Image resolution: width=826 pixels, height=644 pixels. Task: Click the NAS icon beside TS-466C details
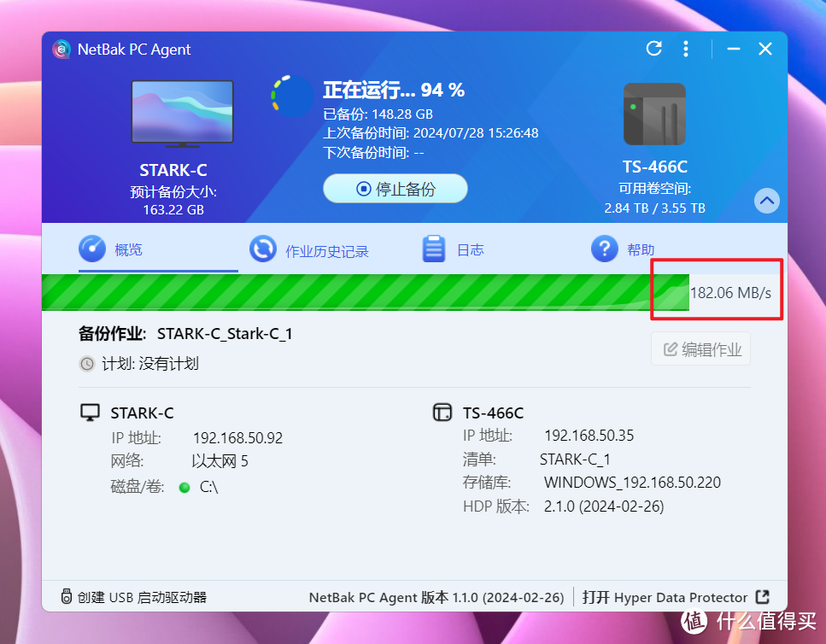pos(442,412)
